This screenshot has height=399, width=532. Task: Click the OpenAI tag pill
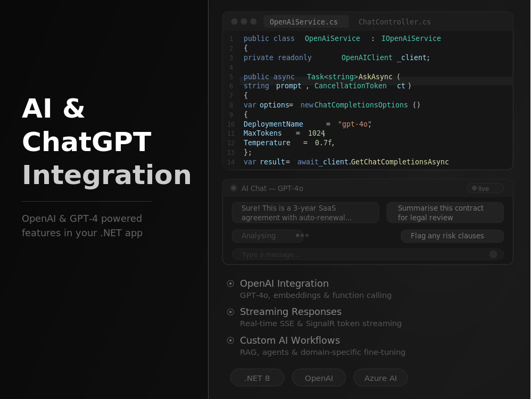pos(319,378)
